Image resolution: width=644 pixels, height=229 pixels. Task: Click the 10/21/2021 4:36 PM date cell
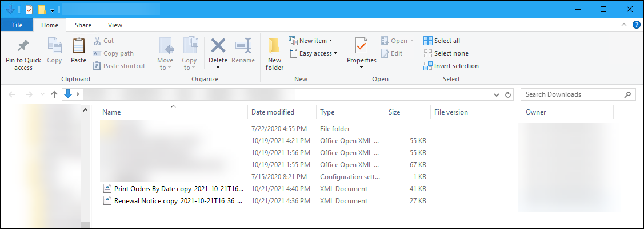tap(281, 201)
